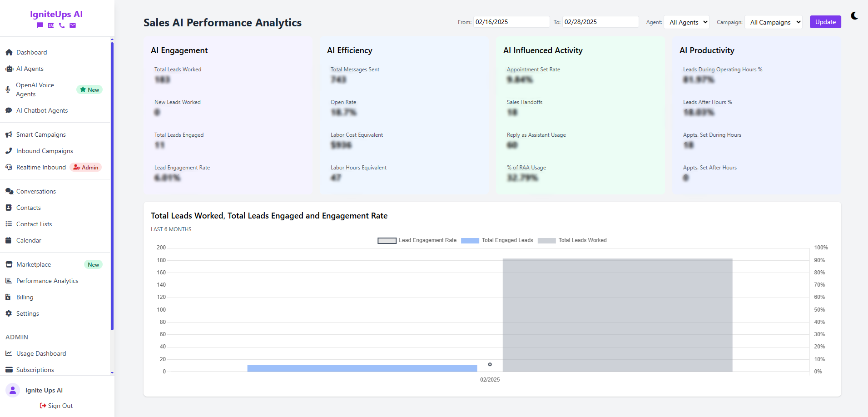Image resolution: width=868 pixels, height=417 pixels.
Task: Select the megaphone icon for Smart Campaigns
Action: point(9,134)
